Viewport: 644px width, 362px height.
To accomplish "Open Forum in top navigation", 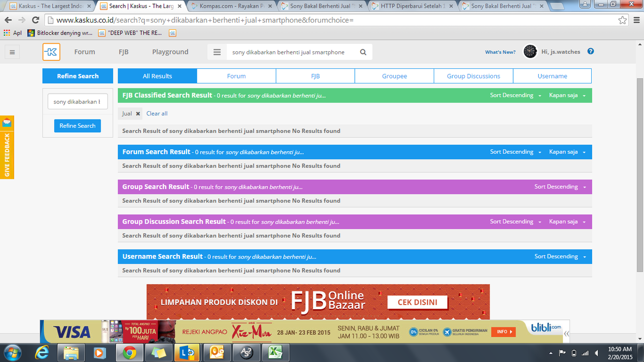I will 85,52.
